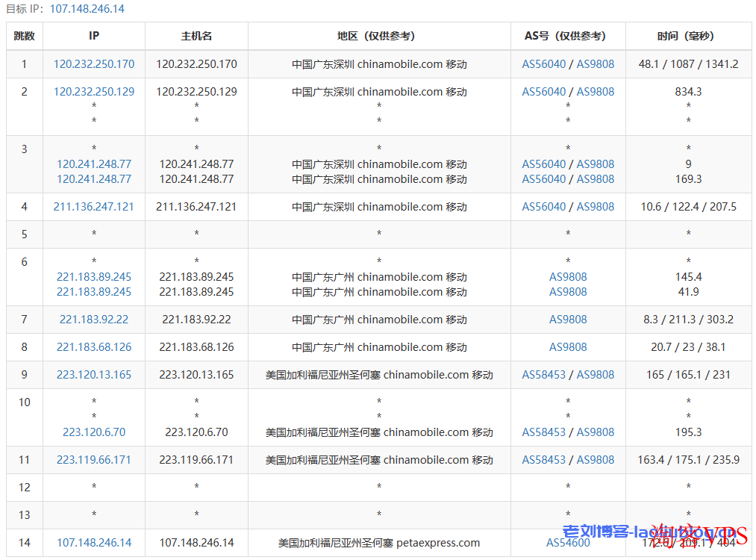Open IP link 211.136.247.121 in hop 4
Image resolution: width=756 pixels, height=560 pixels.
tap(93, 206)
